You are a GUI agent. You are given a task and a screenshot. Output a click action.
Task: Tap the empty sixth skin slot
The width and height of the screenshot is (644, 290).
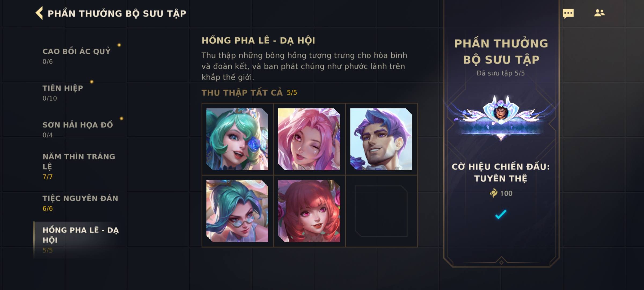(381, 211)
